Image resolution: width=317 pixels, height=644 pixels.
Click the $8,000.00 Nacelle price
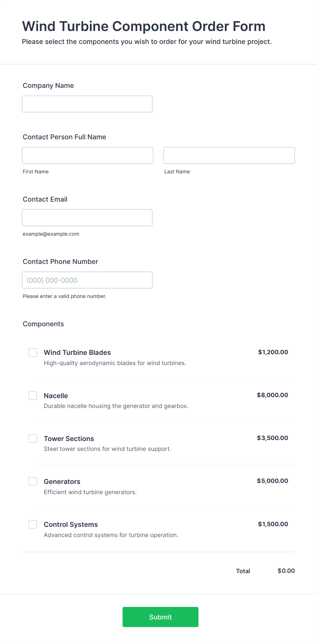pyautogui.click(x=273, y=395)
